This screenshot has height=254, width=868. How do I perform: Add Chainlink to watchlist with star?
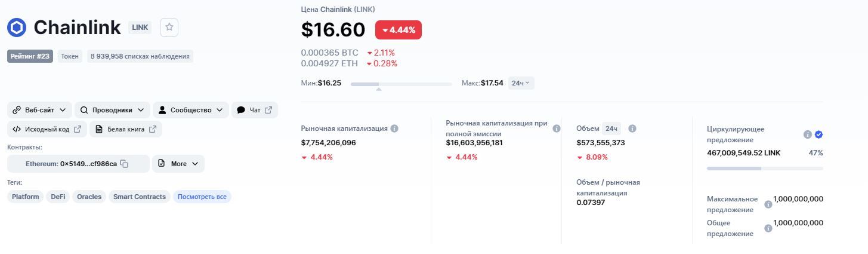(169, 27)
